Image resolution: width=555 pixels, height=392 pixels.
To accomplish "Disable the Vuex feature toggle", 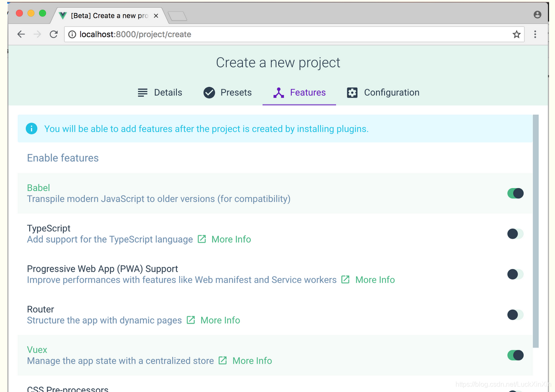I will pyautogui.click(x=516, y=355).
